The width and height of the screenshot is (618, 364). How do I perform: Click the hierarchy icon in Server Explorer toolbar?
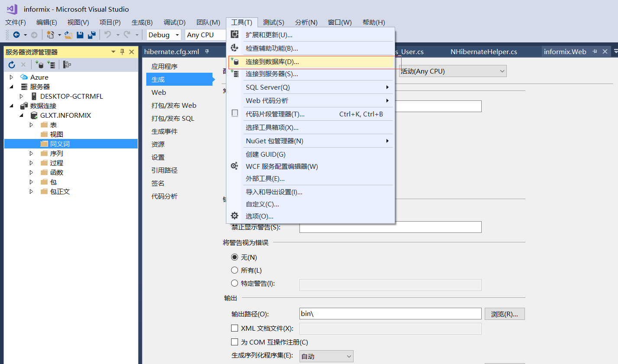tap(67, 64)
